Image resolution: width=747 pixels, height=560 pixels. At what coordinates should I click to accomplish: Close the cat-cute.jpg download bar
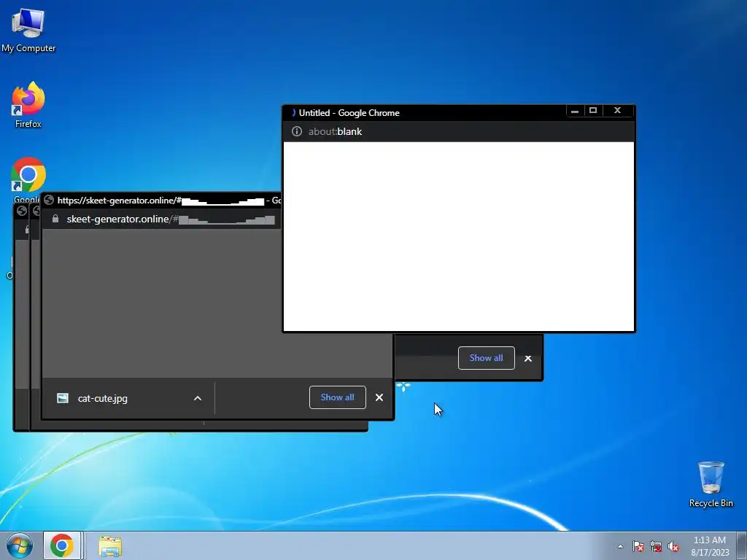[379, 397]
